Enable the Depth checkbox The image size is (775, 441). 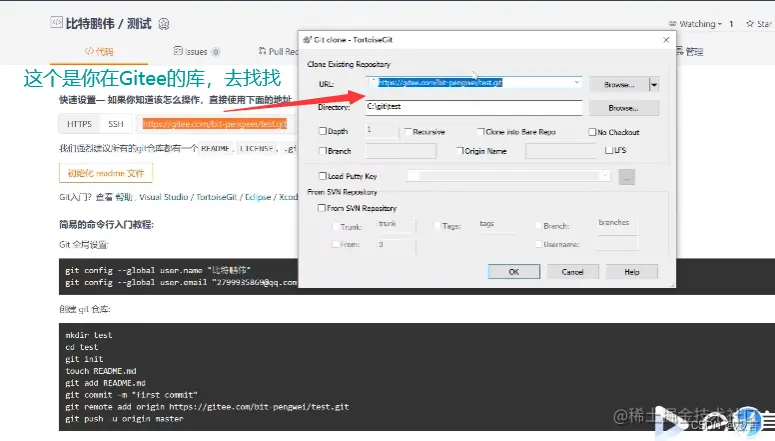(323, 131)
